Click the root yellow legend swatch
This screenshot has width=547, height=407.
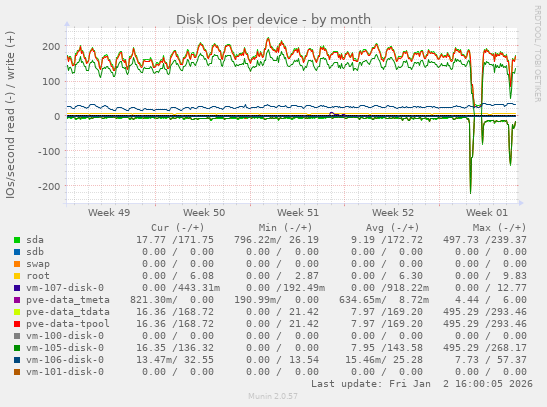tap(17, 276)
